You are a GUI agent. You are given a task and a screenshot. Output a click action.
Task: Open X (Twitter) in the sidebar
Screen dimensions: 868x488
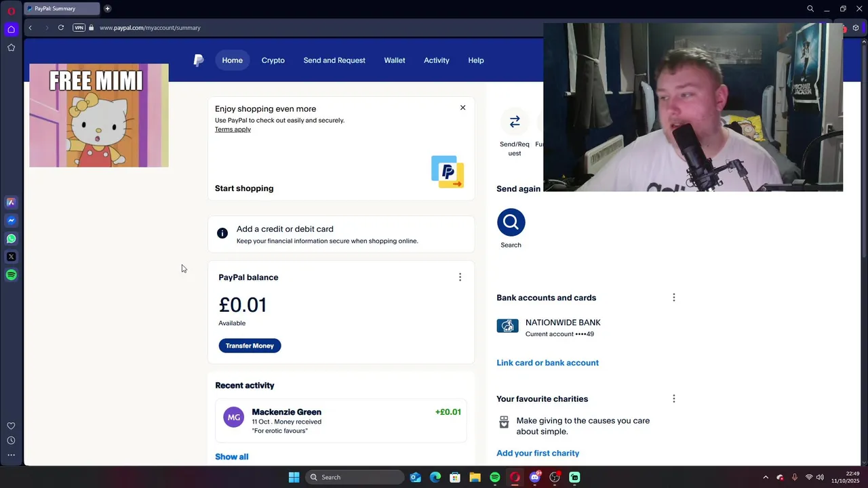click(11, 257)
